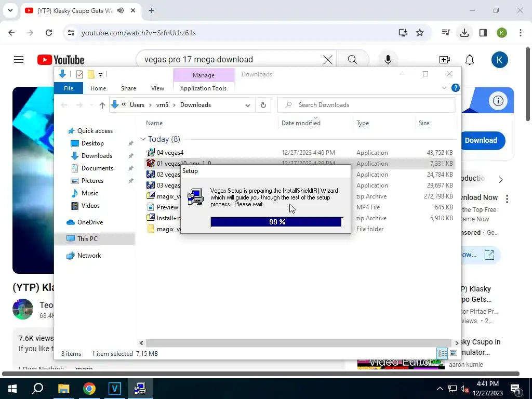Open YouTube create video icon
Screen dimensions: 532x399
[x=445, y=60]
